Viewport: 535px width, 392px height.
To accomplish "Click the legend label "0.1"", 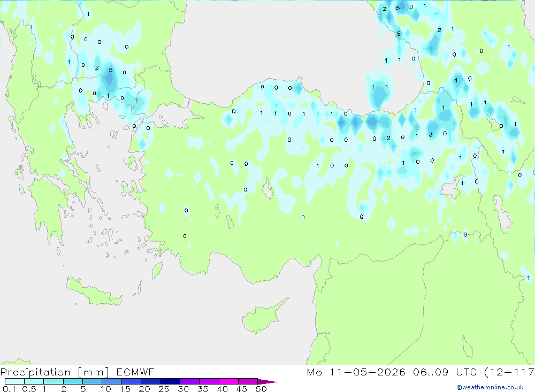I will [x=9, y=389].
